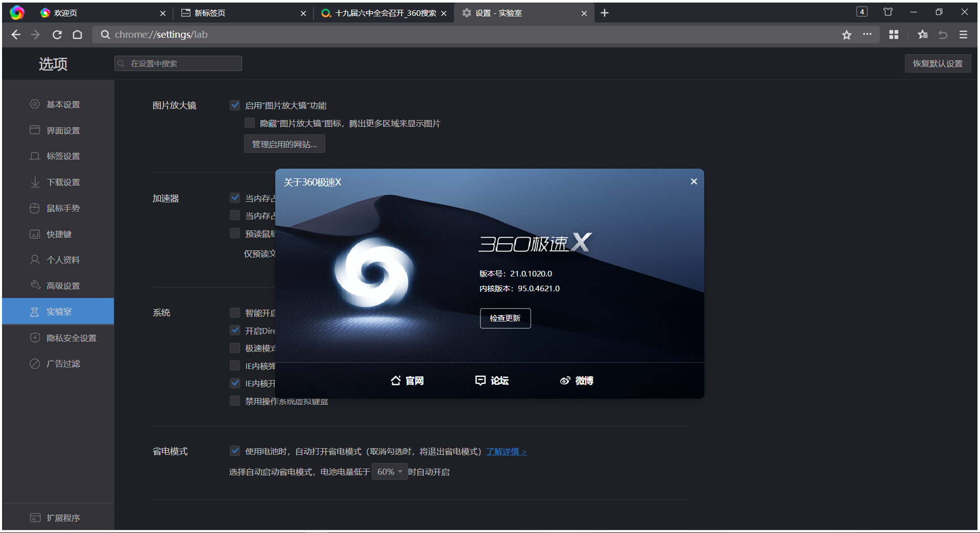Image resolution: width=980 pixels, height=533 pixels.
Task: Switch to the 新标签页 tab
Action: pyautogui.click(x=243, y=13)
